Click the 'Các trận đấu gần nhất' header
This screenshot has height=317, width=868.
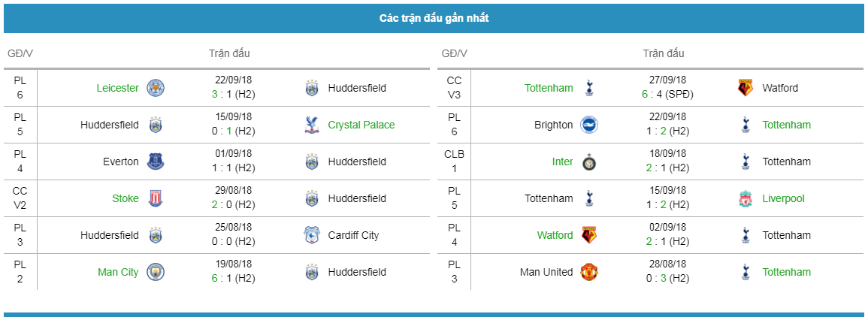[x=434, y=18]
